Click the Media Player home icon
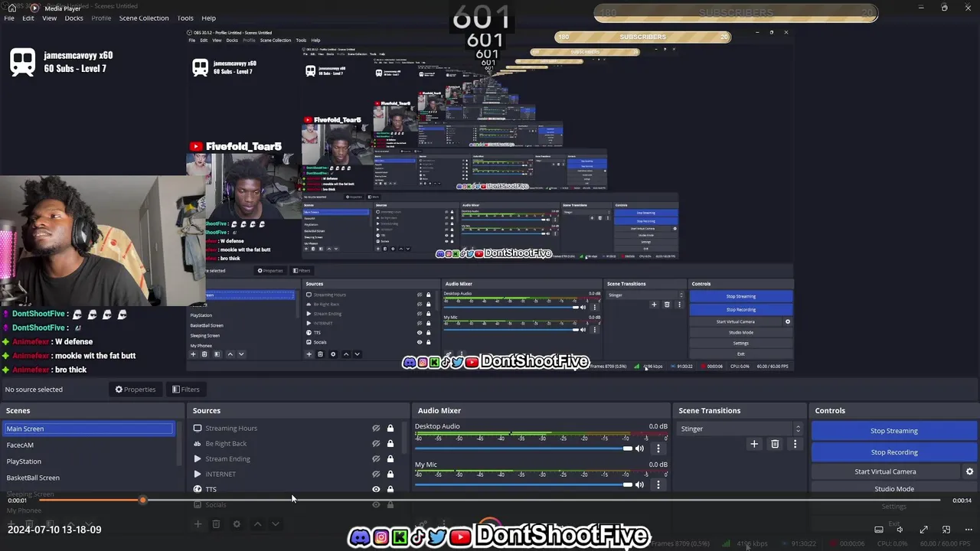The image size is (980, 551). tap(11, 8)
